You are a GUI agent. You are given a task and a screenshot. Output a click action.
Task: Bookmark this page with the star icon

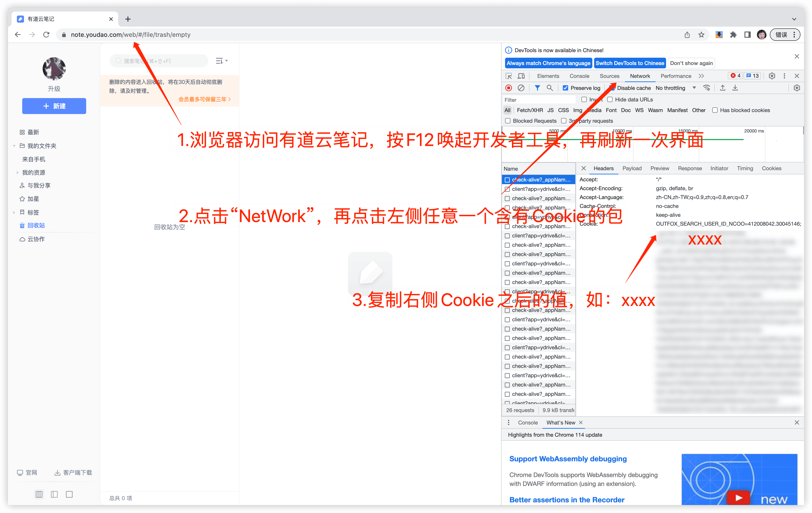[x=701, y=35]
